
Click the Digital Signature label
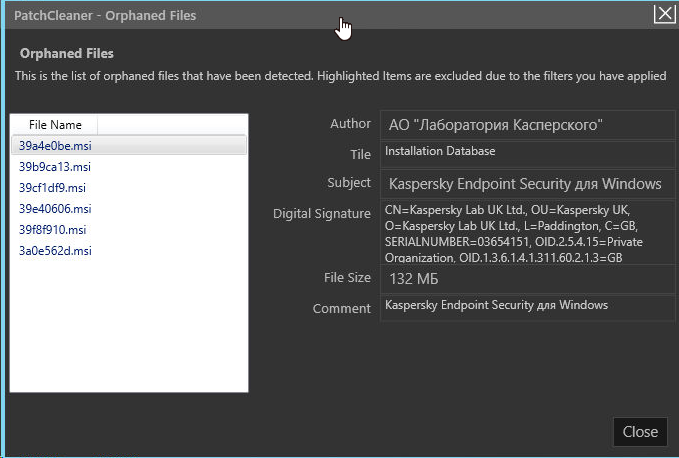click(322, 214)
